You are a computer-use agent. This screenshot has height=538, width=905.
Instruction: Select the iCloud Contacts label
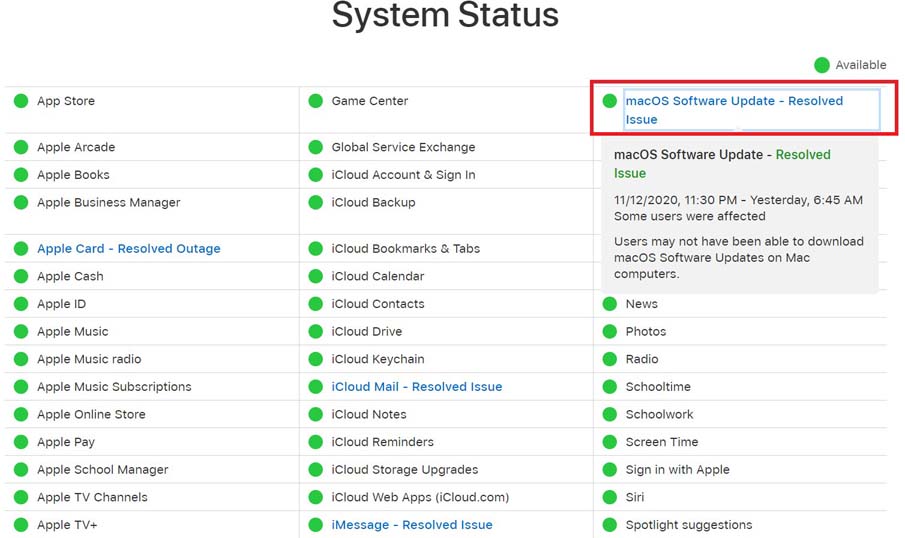[x=378, y=304]
